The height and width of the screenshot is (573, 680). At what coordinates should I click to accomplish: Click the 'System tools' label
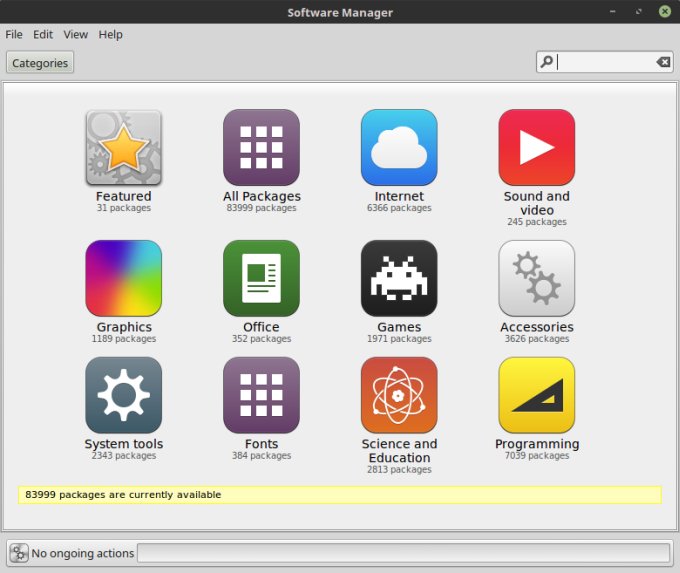pyautogui.click(x=124, y=444)
